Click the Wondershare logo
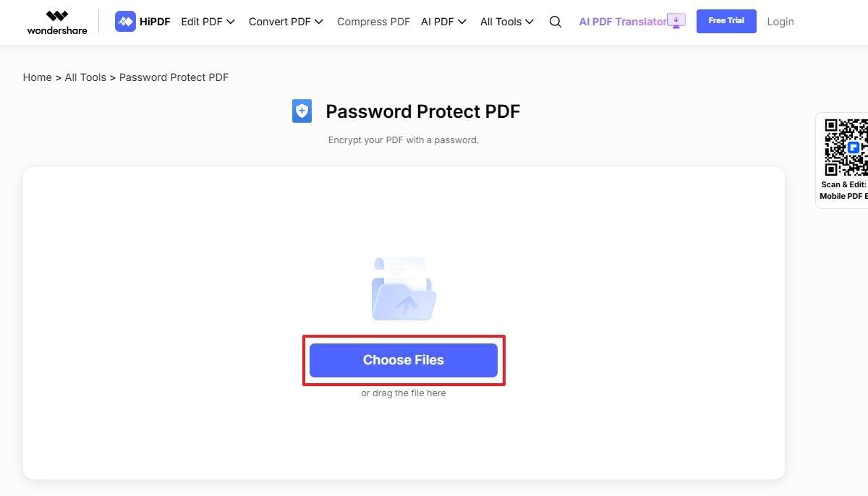868x496 pixels. [57, 22]
